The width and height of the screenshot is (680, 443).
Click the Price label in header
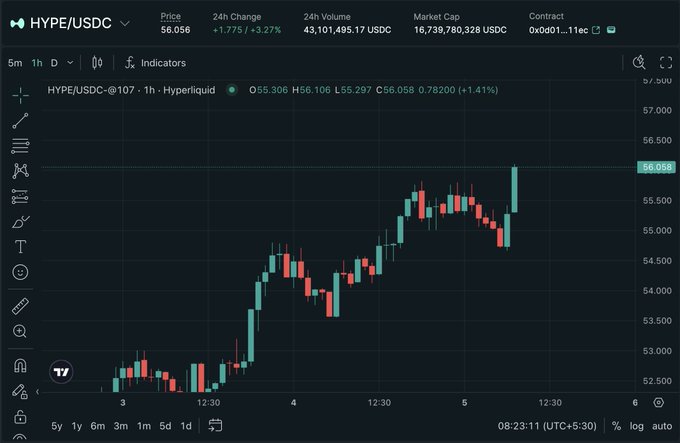click(x=171, y=16)
